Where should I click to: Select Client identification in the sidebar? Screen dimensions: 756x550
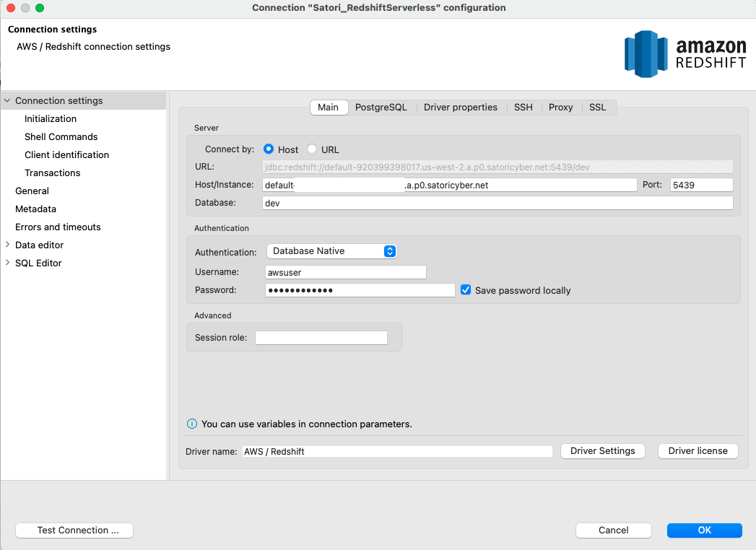(x=67, y=154)
